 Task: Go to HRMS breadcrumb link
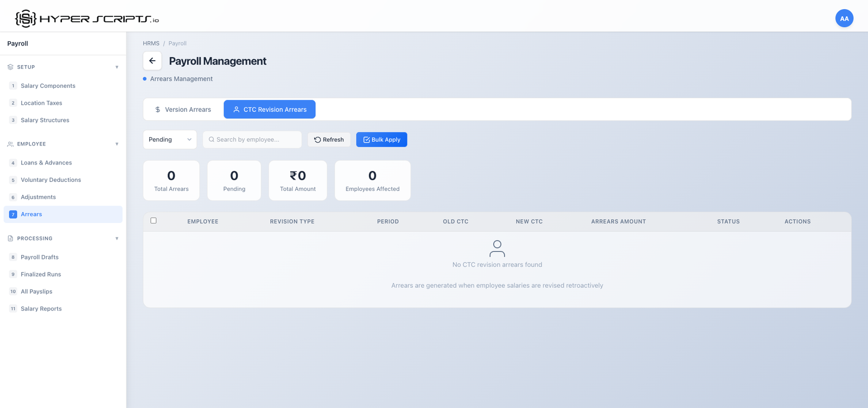click(151, 43)
